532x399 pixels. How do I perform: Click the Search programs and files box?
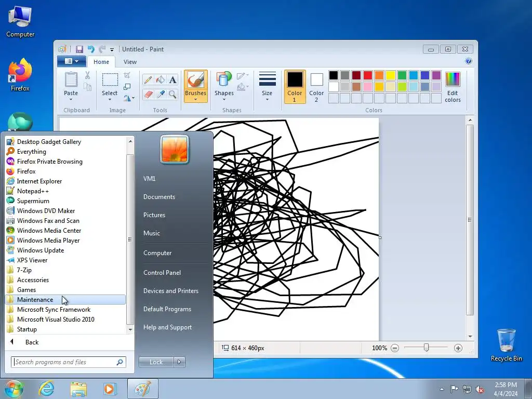[x=69, y=362]
